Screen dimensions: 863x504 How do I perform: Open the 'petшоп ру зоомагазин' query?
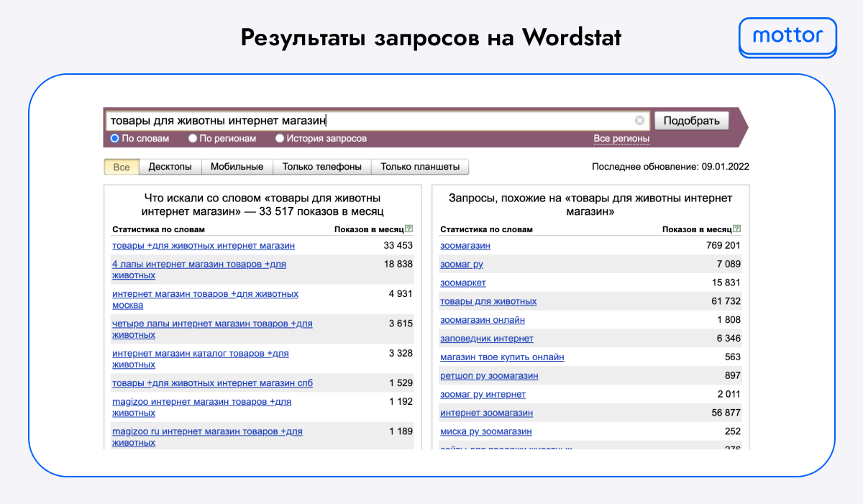489,376
